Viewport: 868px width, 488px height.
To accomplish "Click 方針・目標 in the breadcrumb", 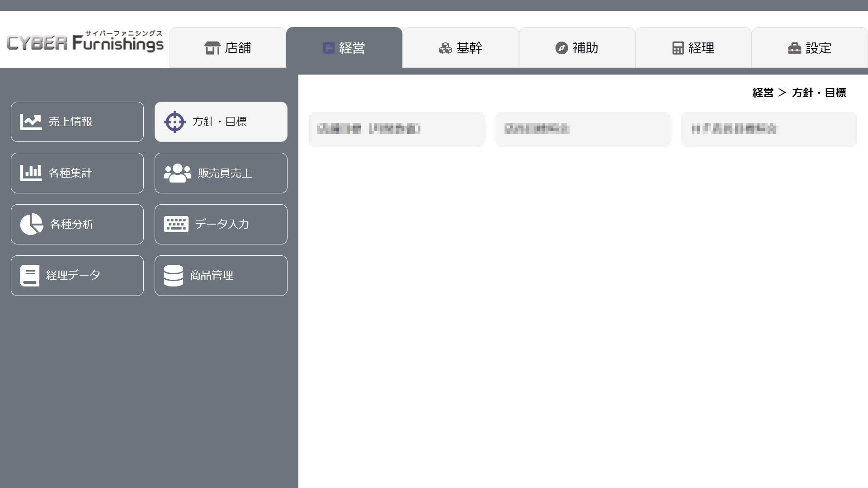I will (819, 93).
